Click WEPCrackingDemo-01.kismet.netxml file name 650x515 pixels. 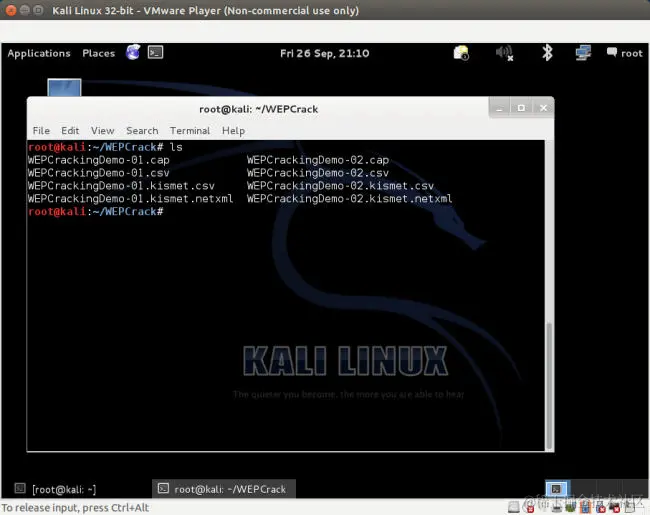click(130, 199)
